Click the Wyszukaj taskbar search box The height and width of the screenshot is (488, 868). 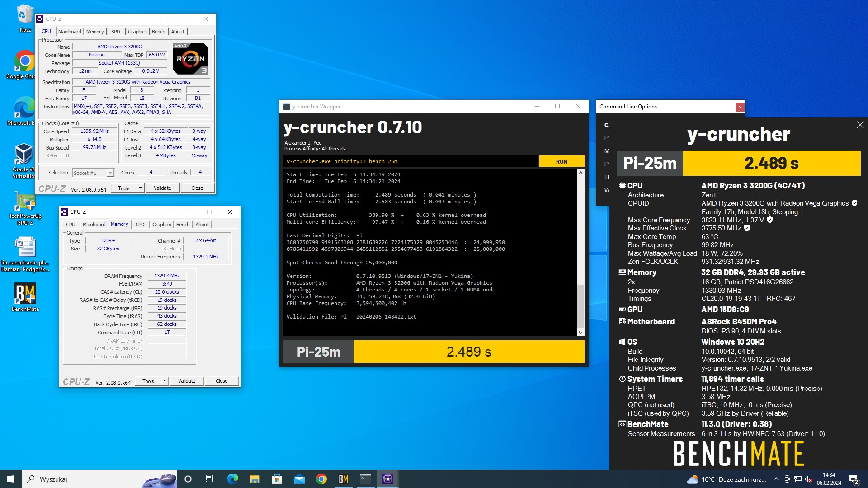(99, 479)
